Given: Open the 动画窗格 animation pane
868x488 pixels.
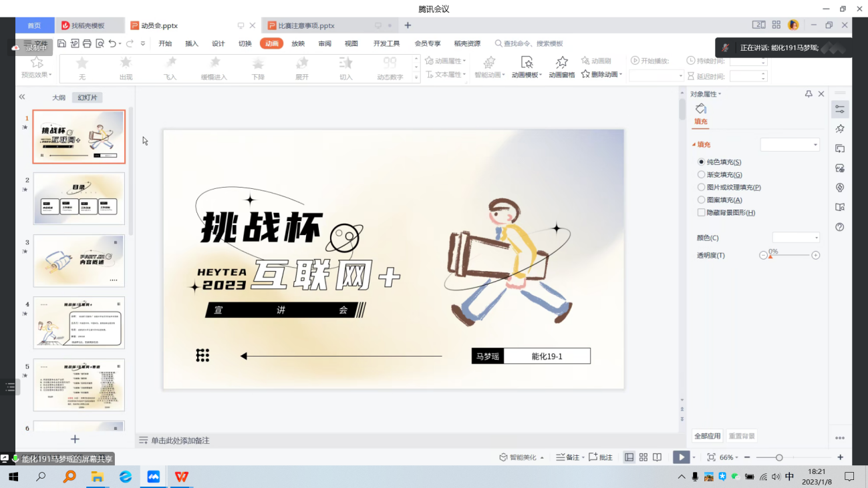Looking at the screenshot, I should 562,67.
